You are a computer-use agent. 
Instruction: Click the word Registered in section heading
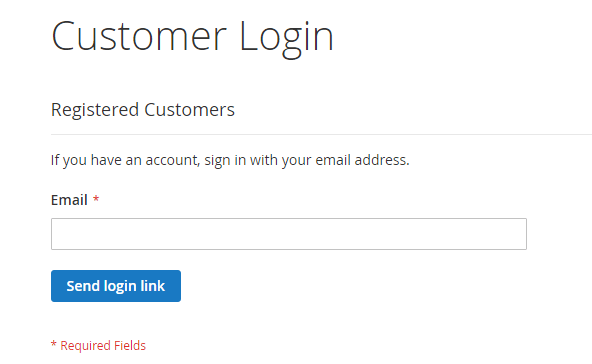coord(95,110)
